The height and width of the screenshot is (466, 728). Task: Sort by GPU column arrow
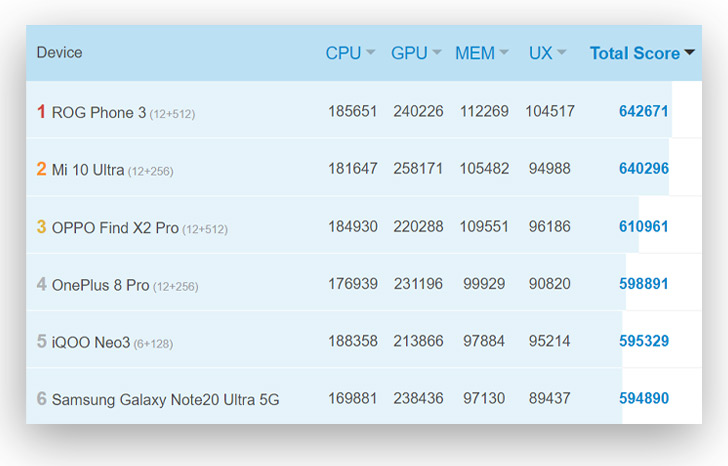point(436,52)
